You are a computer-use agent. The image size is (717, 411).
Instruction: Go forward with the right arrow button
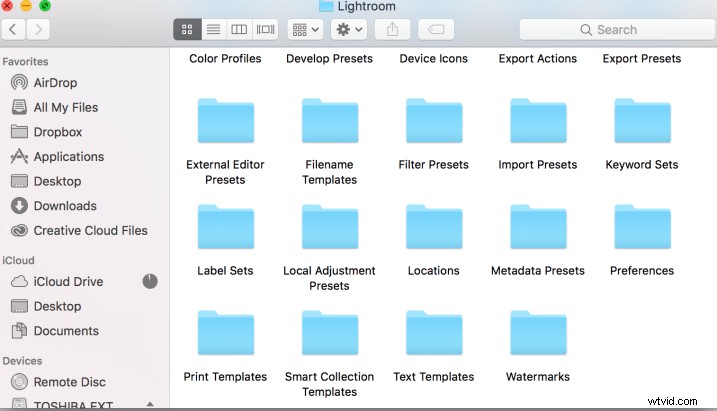(38, 30)
